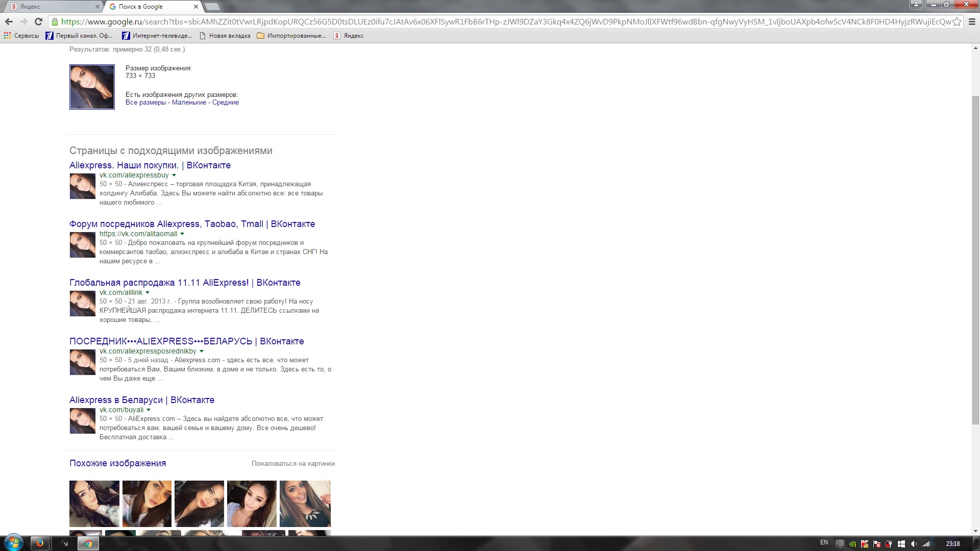Open first similar image thumbnail
The height and width of the screenshot is (551, 980).
click(94, 504)
